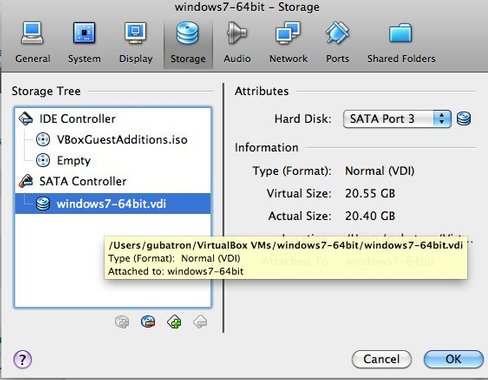Click the 20.55 GB virtual size value
Image resolution: width=488 pixels, height=380 pixels.
click(370, 193)
